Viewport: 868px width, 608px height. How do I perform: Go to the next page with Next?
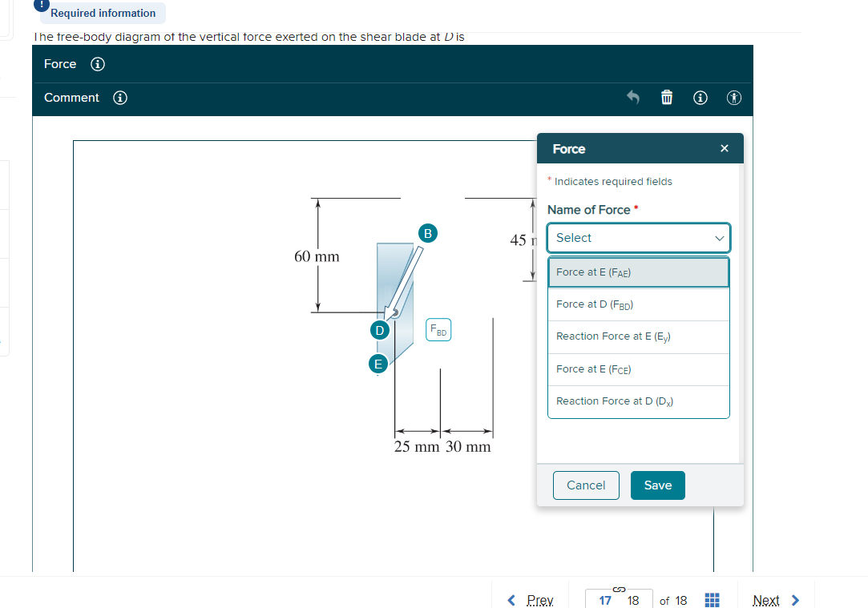(x=773, y=599)
